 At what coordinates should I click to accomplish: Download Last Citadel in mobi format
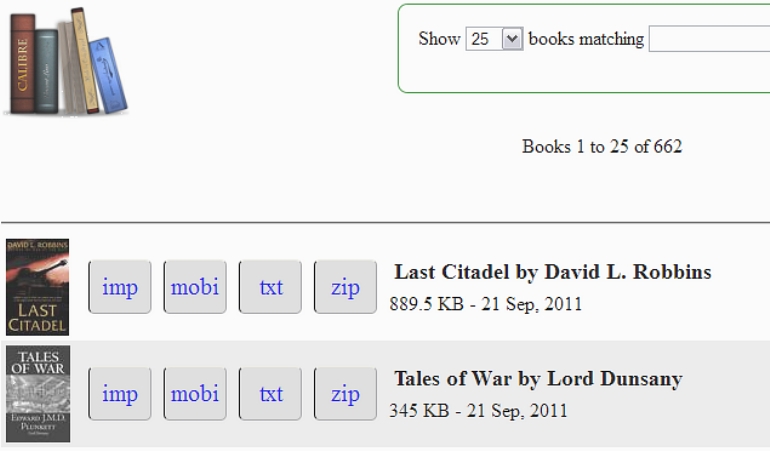[195, 287]
